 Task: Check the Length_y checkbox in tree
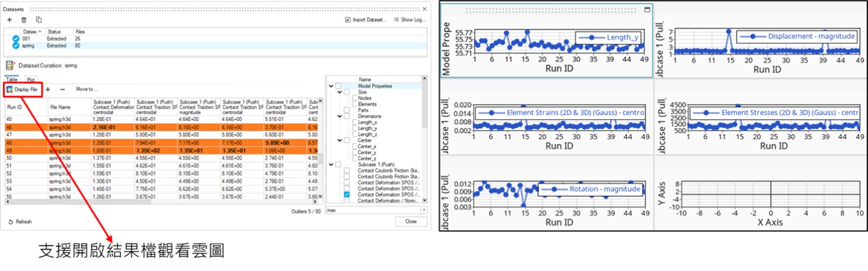(x=354, y=128)
